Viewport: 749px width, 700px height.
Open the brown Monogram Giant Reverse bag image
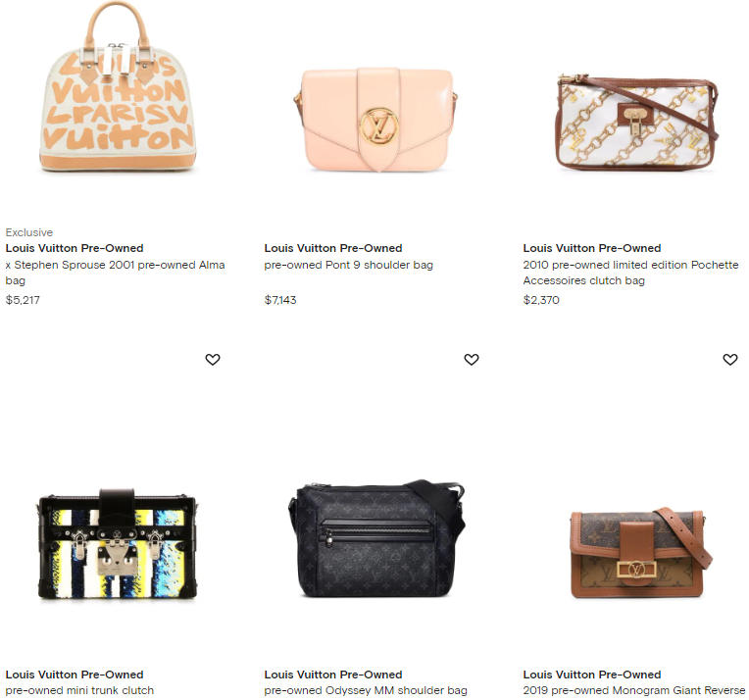pyautogui.click(x=641, y=552)
